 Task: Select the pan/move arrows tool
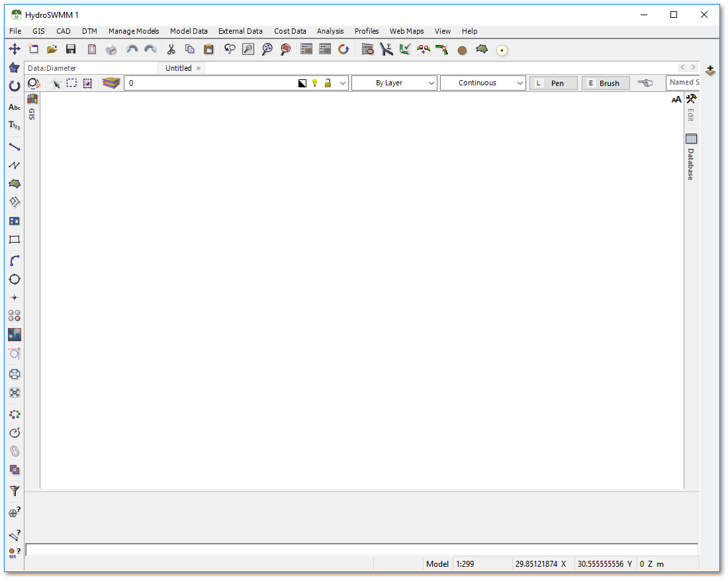[x=15, y=49]
